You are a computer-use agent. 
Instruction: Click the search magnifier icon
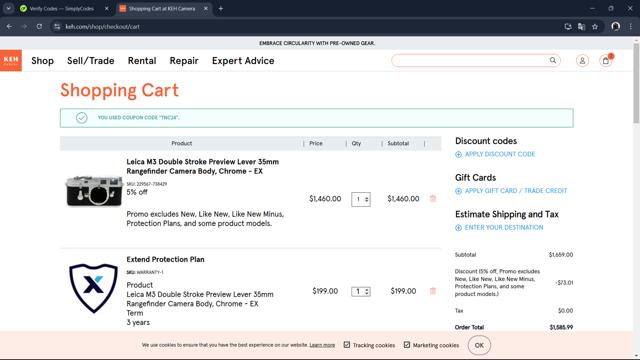[x=553, y=60]
